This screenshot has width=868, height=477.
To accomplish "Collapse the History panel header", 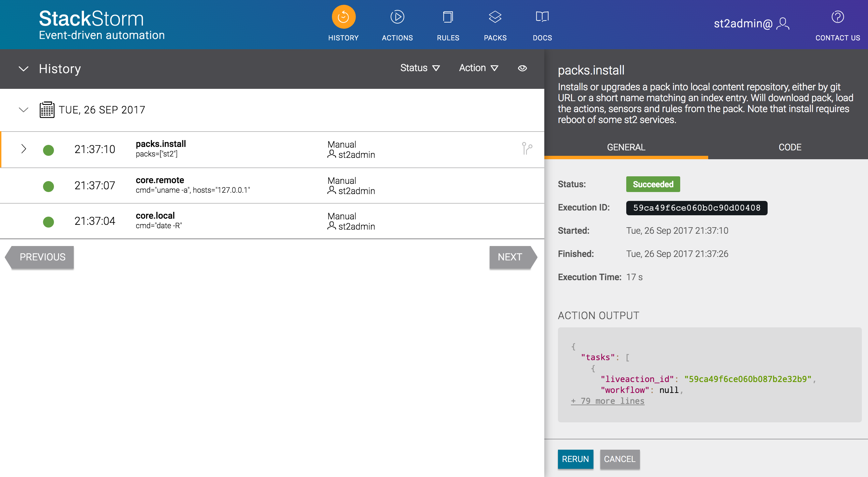I will 22,69.
